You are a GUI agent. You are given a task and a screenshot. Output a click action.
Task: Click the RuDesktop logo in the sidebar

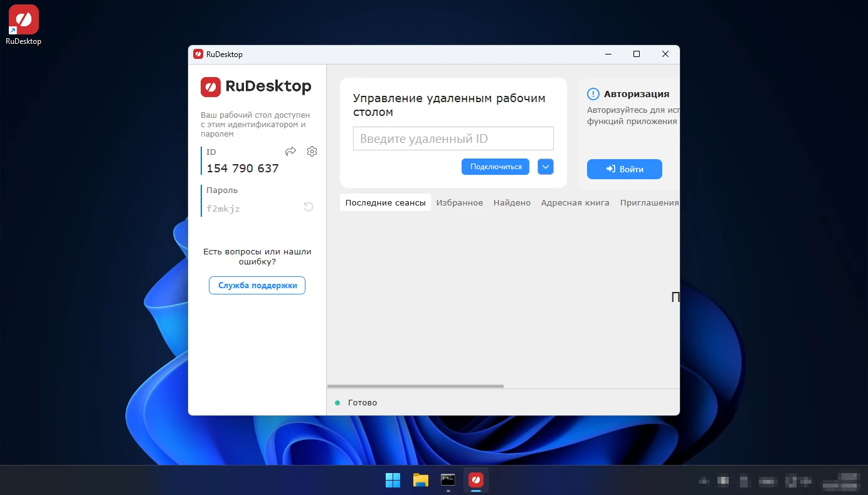256,86
